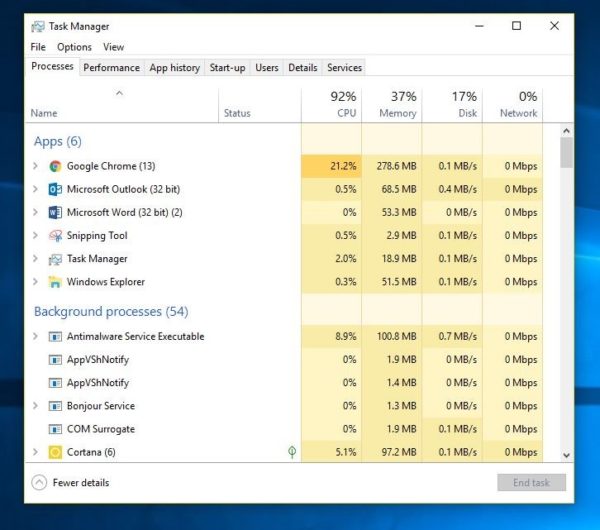Screen dimensions: 600x530
Task: Switch to the Services tab
Action: tap(344, 68)
